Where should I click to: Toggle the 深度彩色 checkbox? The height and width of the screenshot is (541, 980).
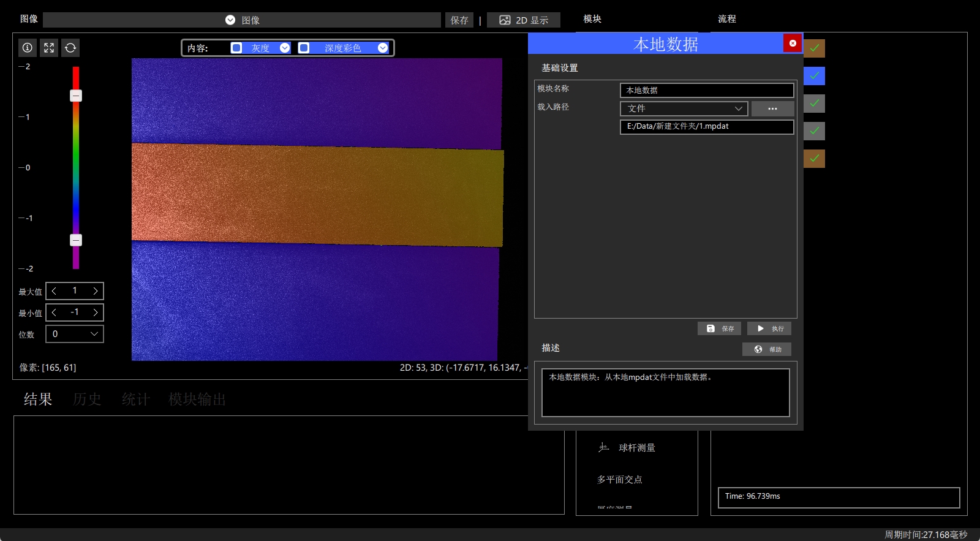[304, 48]
